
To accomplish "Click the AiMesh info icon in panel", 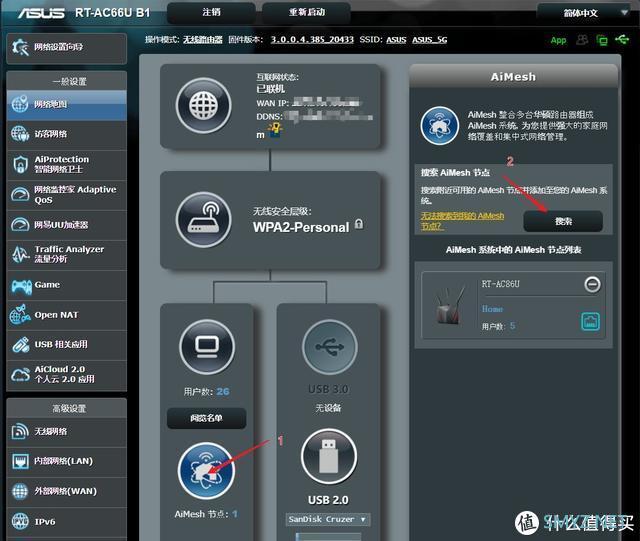I will (x=440, y=126).
